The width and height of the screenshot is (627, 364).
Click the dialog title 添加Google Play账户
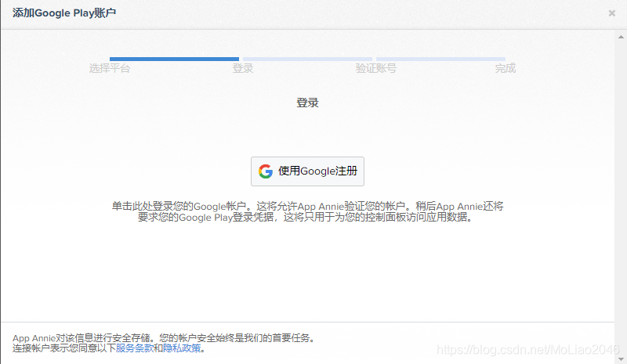point(64,13)
